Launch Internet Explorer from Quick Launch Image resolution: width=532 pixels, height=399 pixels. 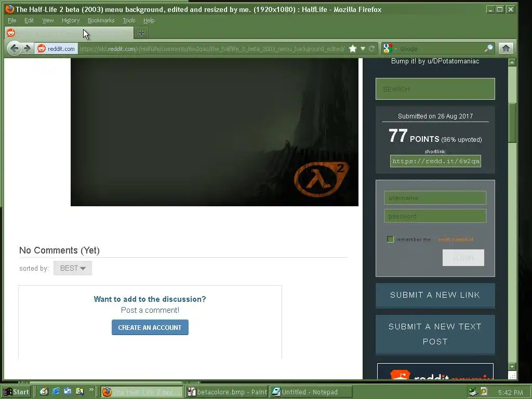56,392
